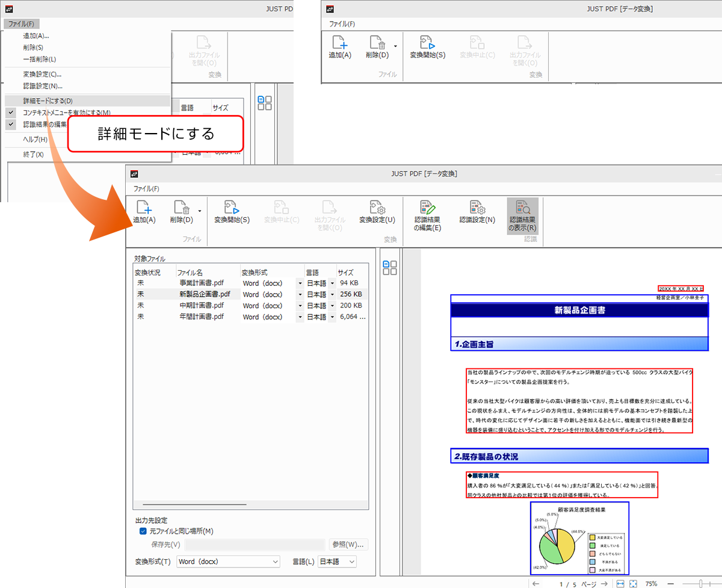Select file row 事業計画書.pdf
722x588 pixels.
click(x=251, y=283)
